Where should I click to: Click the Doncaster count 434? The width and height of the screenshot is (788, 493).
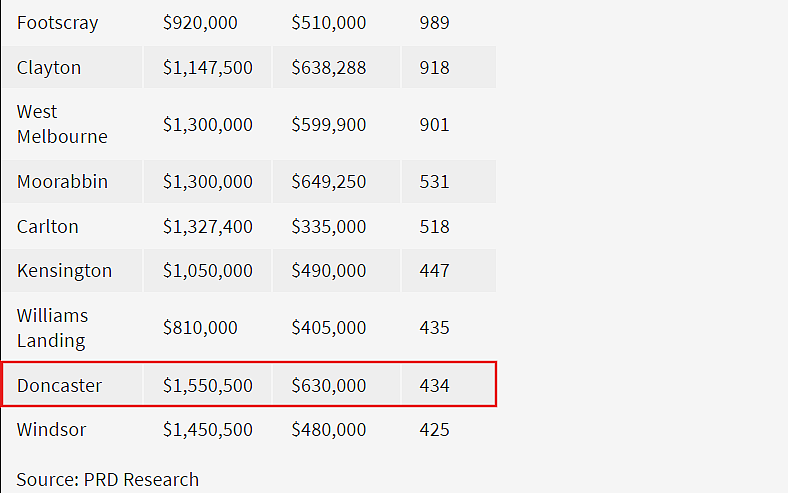click(x=434, y=385)
